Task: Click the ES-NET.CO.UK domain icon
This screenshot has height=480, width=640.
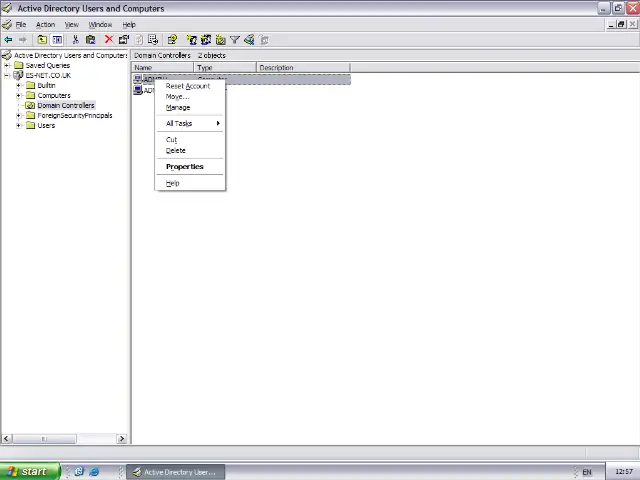Action: click(18, 75)
